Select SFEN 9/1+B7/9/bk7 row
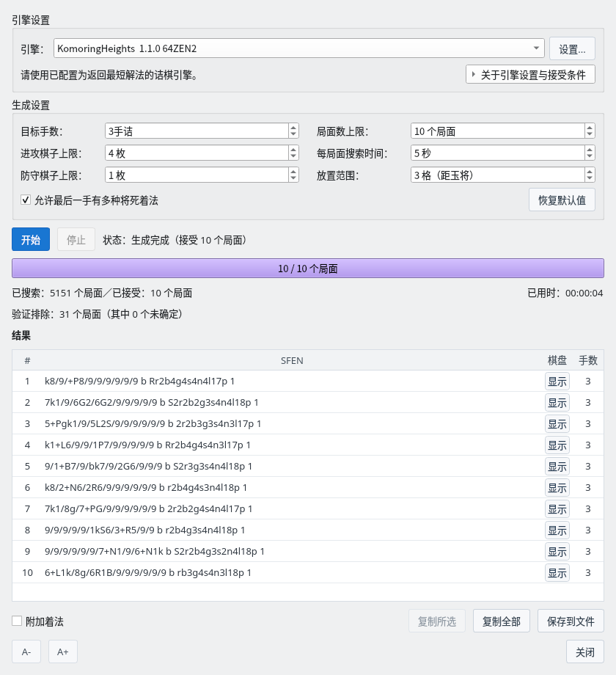Image resolution: width=616 pixels, height=675 pixels. click(307, 466)
